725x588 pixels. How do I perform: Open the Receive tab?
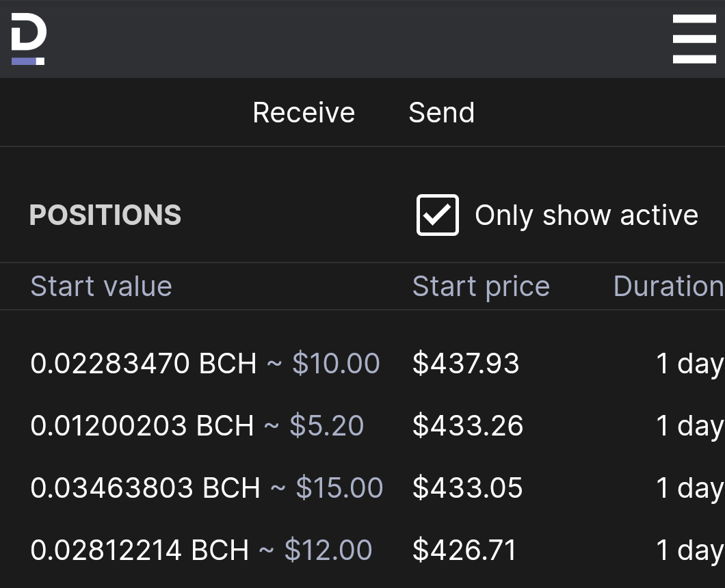click(x=304, y=112)
